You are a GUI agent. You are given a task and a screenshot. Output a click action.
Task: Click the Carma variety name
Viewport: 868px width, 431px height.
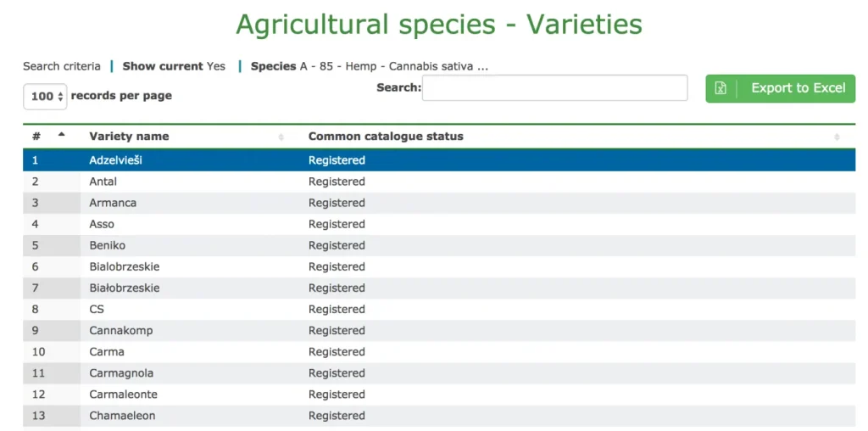[107, 351]
